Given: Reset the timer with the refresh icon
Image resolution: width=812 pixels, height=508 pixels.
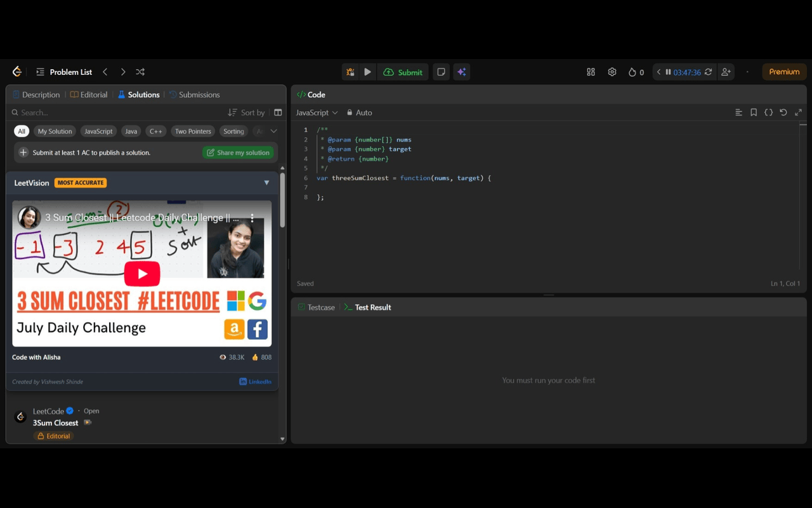Looking at the screenshot, I should tap(709, 72).
